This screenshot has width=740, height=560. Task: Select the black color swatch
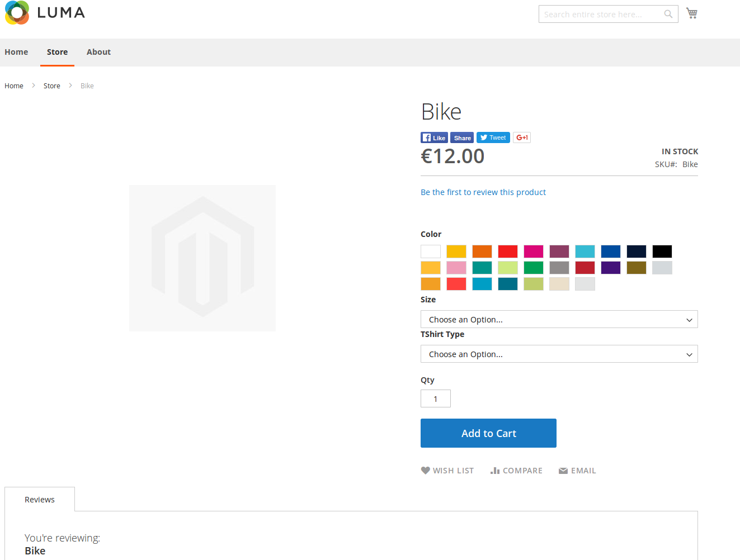coord(662,251)
